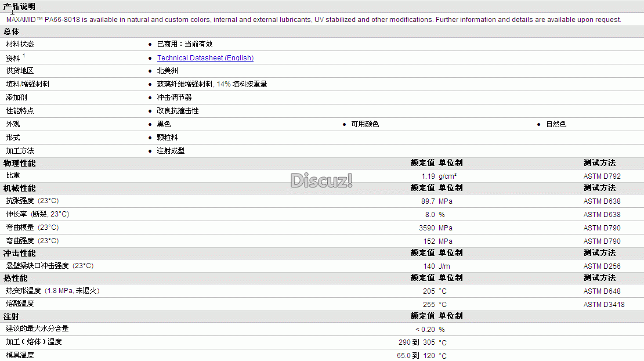Select the 255 melting temperature value
Screen dimensions: 644x361
(429, 305)
